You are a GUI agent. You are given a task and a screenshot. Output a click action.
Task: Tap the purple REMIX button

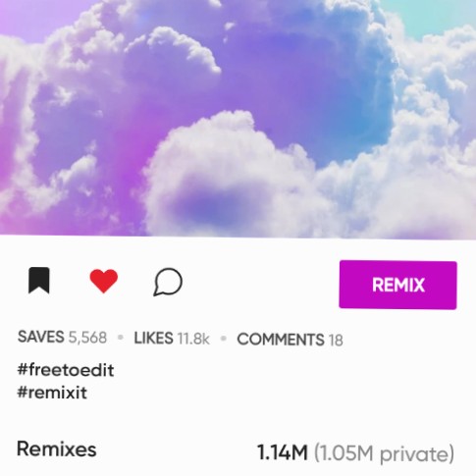tap(397, 285)
